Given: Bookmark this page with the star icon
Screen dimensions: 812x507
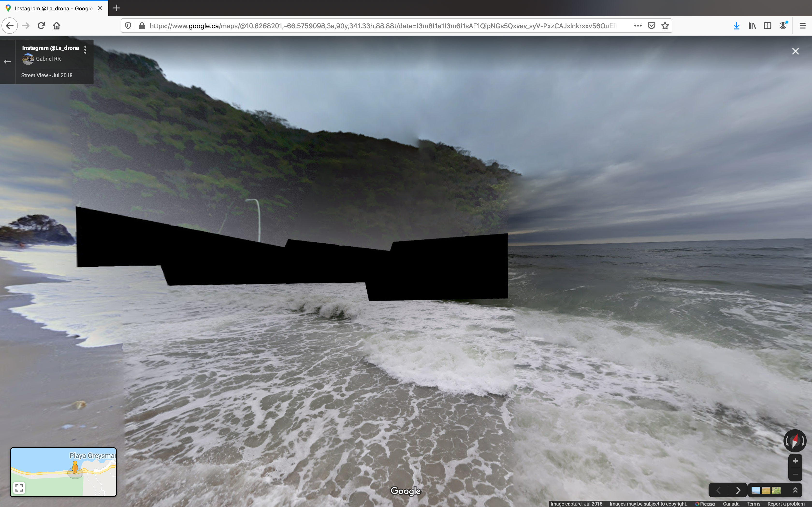Looking at the screenshot, I should tap(665, 26).
